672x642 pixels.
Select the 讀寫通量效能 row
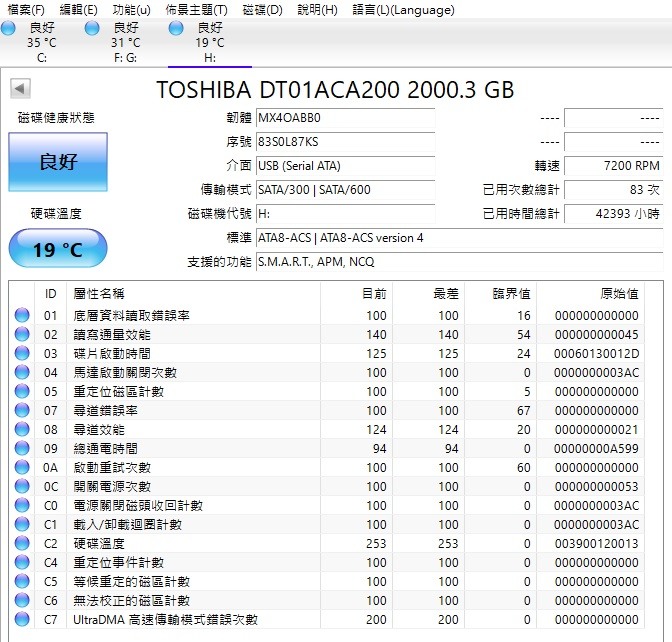(x=327, y=334)
